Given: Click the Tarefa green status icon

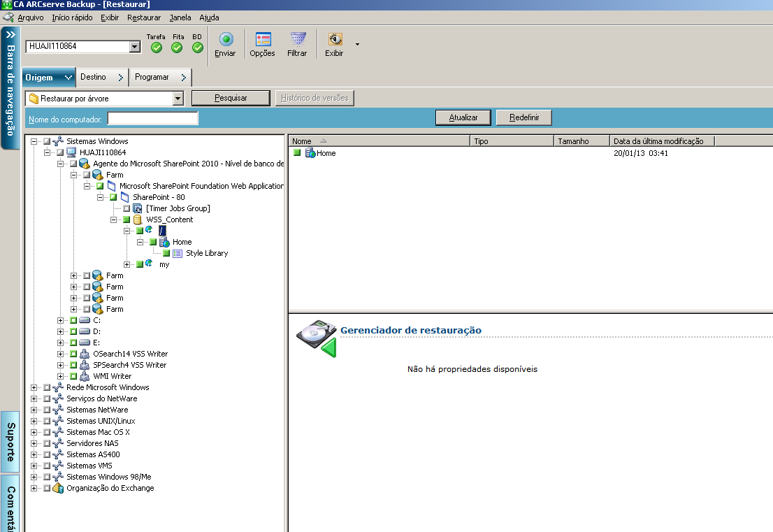Looking at the screenshot, I should 157,48.
